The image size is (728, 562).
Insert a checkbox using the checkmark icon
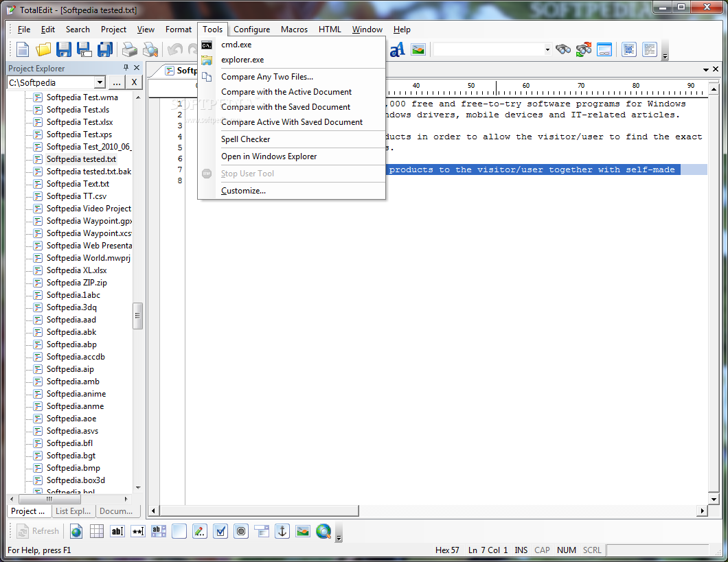pos(220,531)
